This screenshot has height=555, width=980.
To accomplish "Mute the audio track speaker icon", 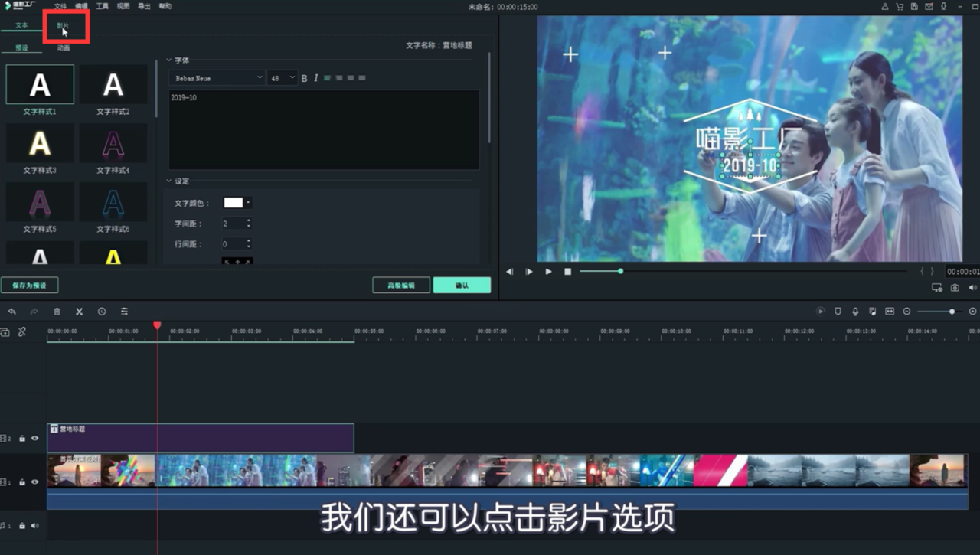I will tap(34, 525).
